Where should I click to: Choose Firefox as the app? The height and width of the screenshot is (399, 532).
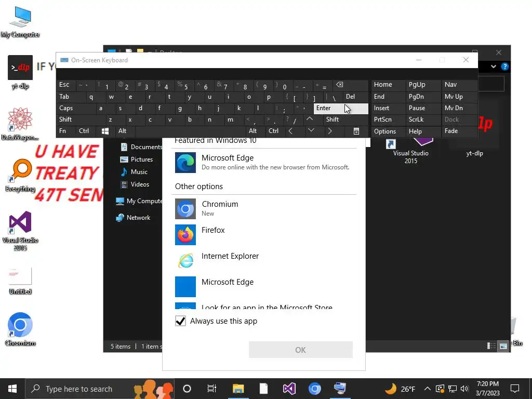point(264,234)
